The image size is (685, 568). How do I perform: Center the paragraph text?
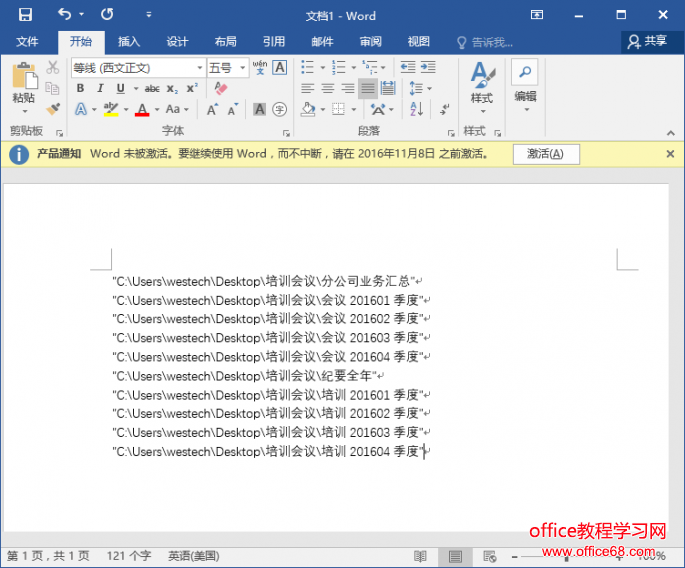click(x=328, y=88)
